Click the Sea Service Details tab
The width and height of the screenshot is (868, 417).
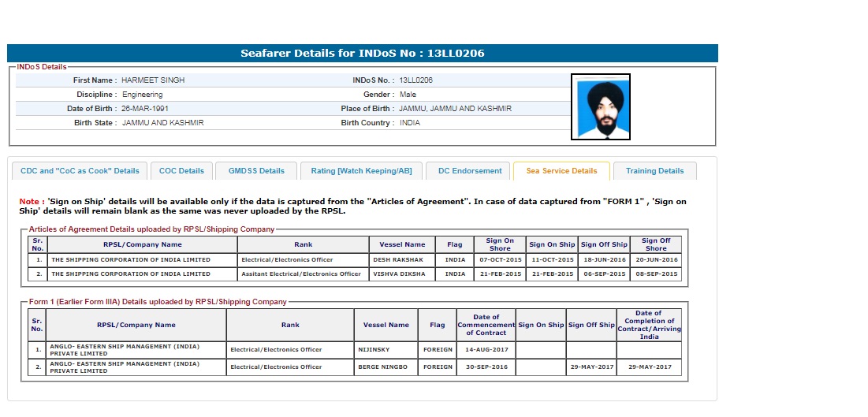[561, 171]
